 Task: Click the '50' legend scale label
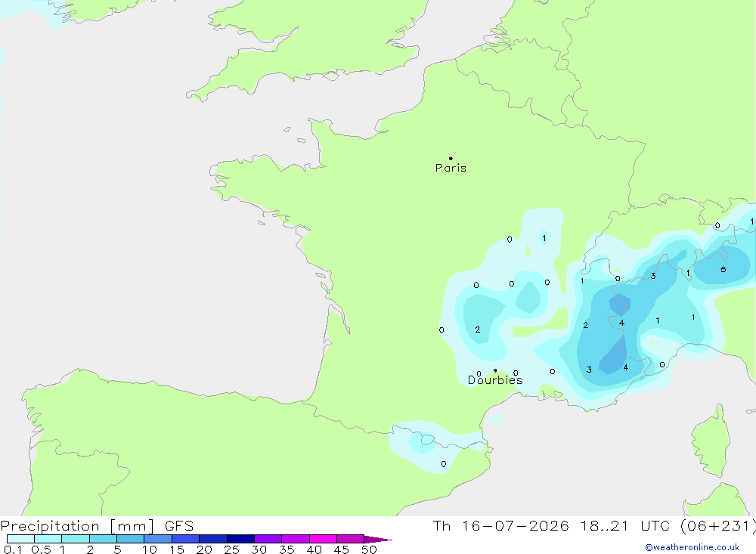[369, 549]
